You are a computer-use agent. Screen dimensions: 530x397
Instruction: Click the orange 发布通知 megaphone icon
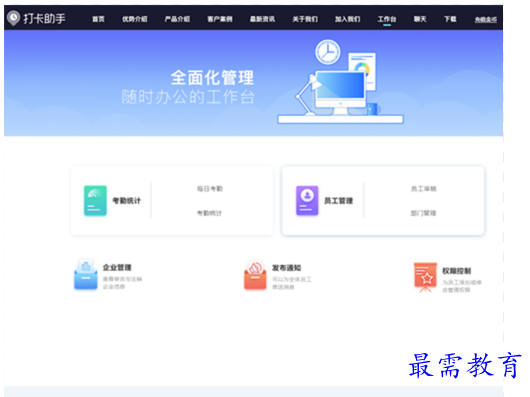(x=255, y=275)
